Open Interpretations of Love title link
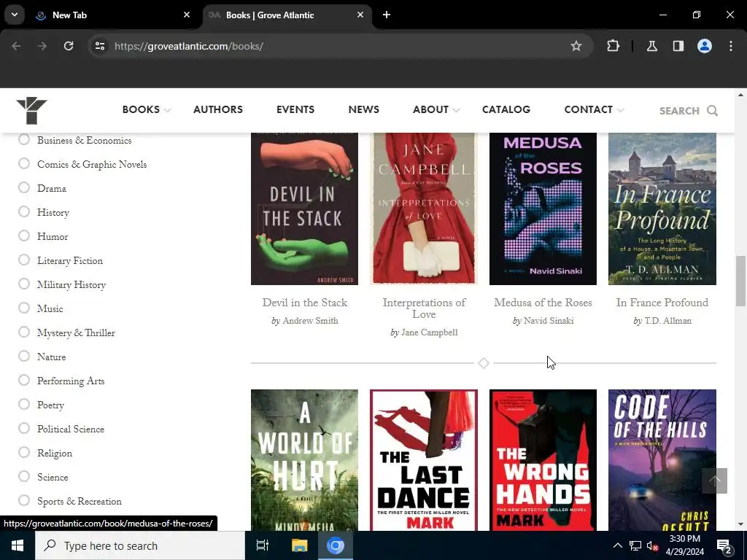 coord(424,308)
